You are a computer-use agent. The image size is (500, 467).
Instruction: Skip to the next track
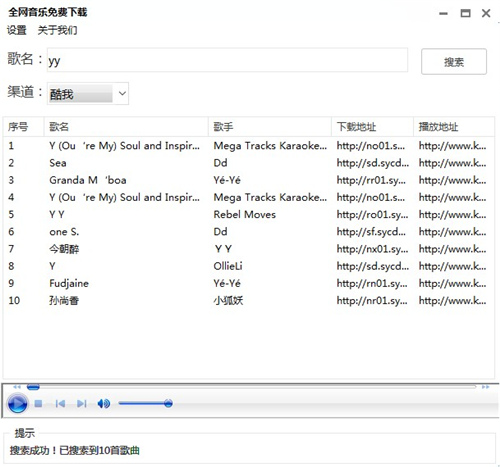click(82, 404)
